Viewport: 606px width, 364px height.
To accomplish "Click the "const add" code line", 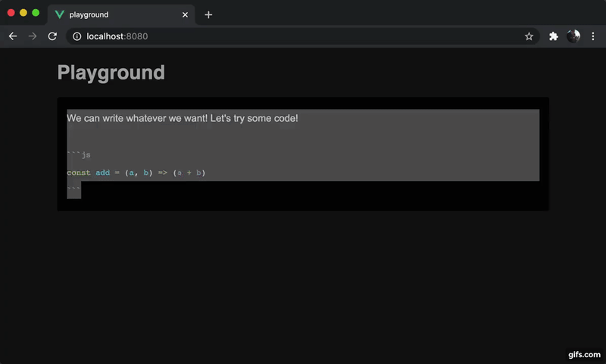I will point(136,173).
